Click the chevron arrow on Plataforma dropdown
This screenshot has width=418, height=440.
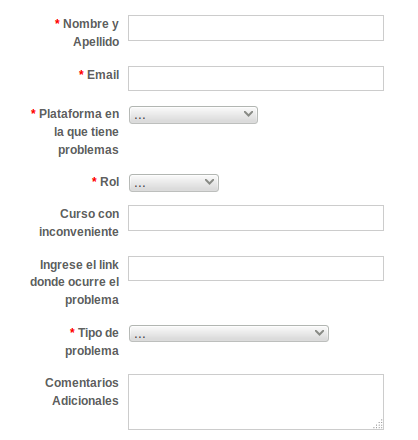click(248, 114)
